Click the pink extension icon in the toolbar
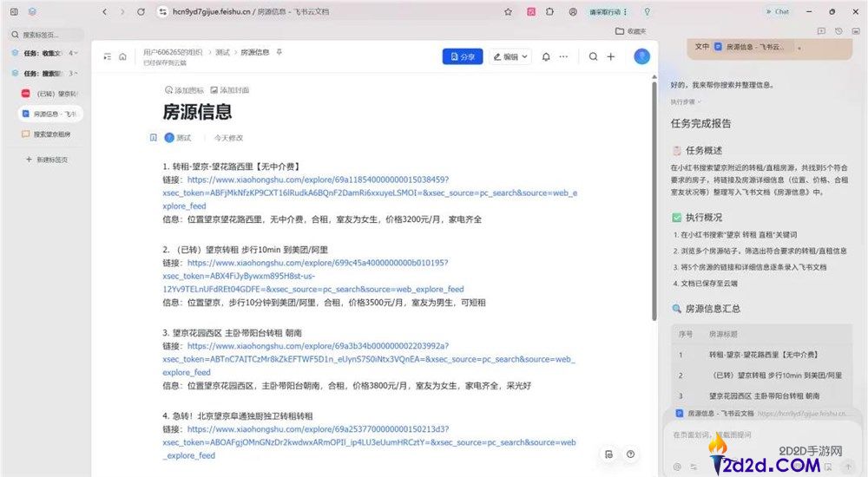The width and height of the screenshot is (868, 477). pyautogui.click(x=531, y=11)
